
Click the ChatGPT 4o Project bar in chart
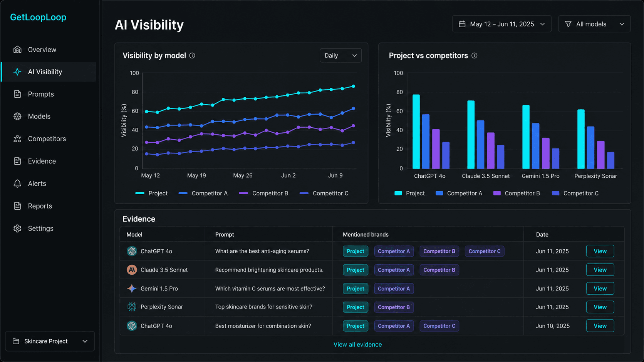pyautogui.click(x=416, y=132)
